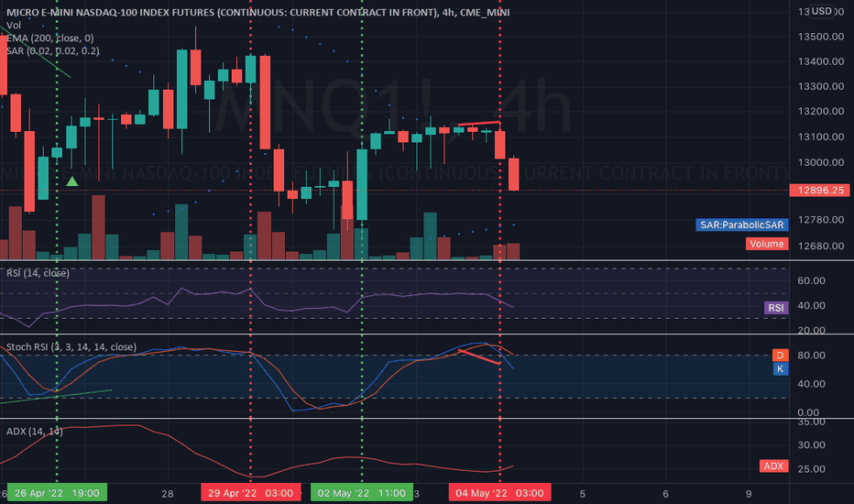Viewport: 854px width, 504px height.
Task: Click the 13300.00 price axis value
Action: [821, 86]
